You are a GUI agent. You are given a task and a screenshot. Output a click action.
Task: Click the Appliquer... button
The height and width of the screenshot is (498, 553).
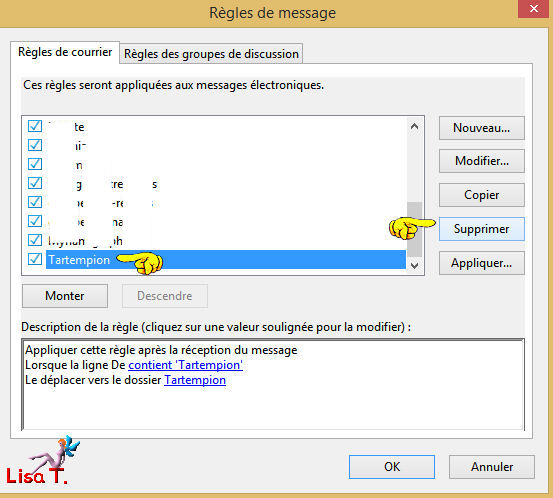tap(481, 263)
